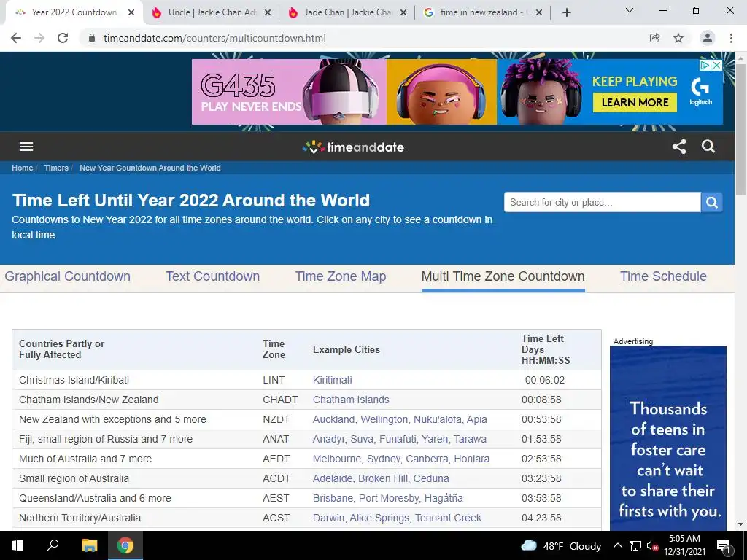Select Multi Time Zone Countdown tab
The width and height of the screenshot is (747, 560).
[503, 276]
